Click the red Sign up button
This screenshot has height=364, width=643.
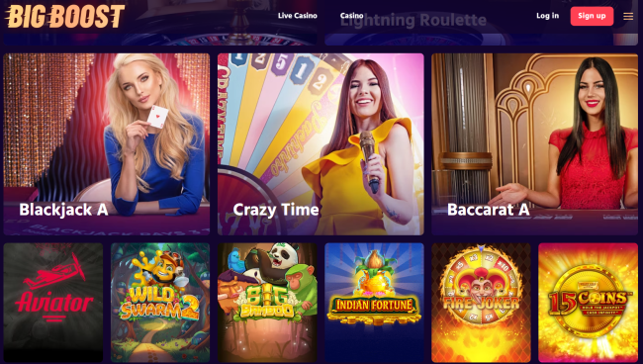592,16
